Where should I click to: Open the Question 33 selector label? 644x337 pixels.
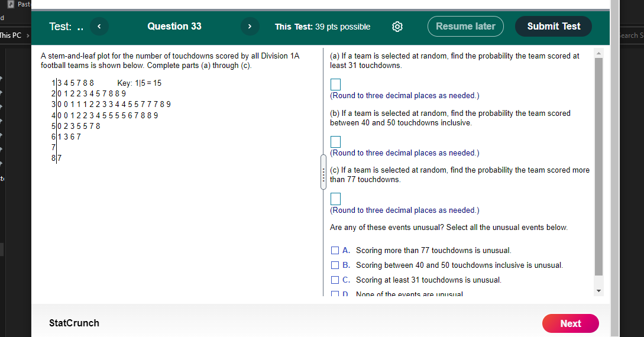click(x=174, y=26)
